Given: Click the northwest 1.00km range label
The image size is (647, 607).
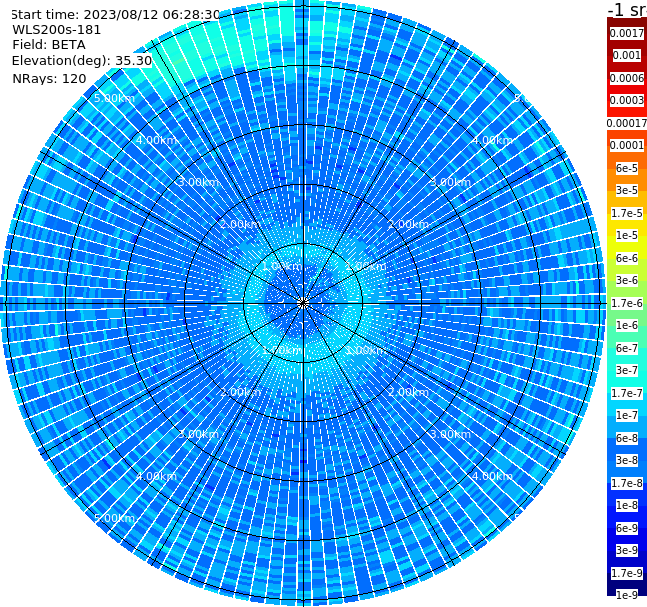Looking at the screenshot, I should click(x=283, y=266).
